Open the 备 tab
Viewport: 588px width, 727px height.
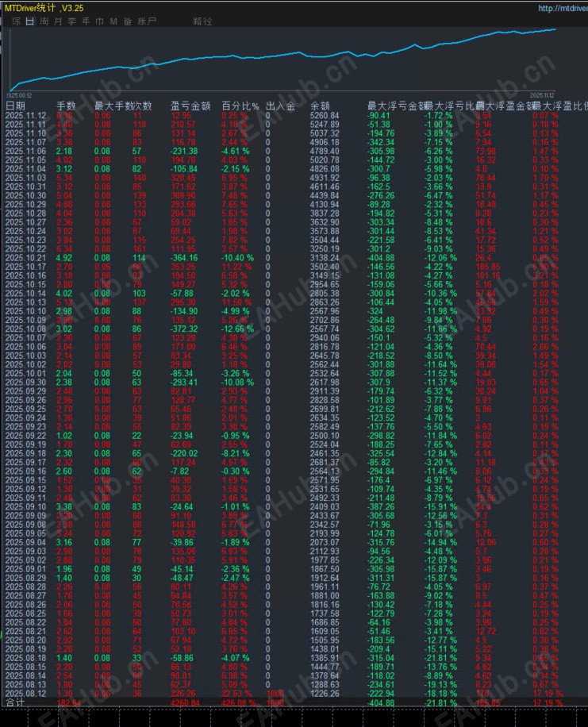128,21
